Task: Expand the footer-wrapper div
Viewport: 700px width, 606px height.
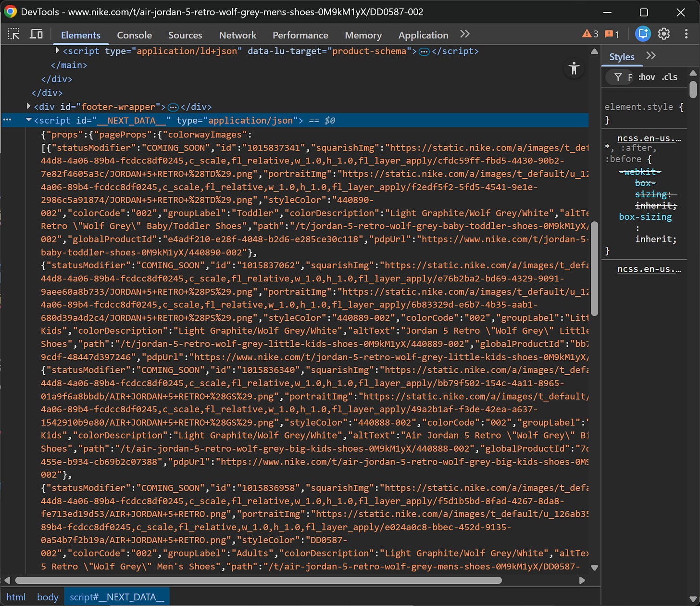Action: point(28,106)
